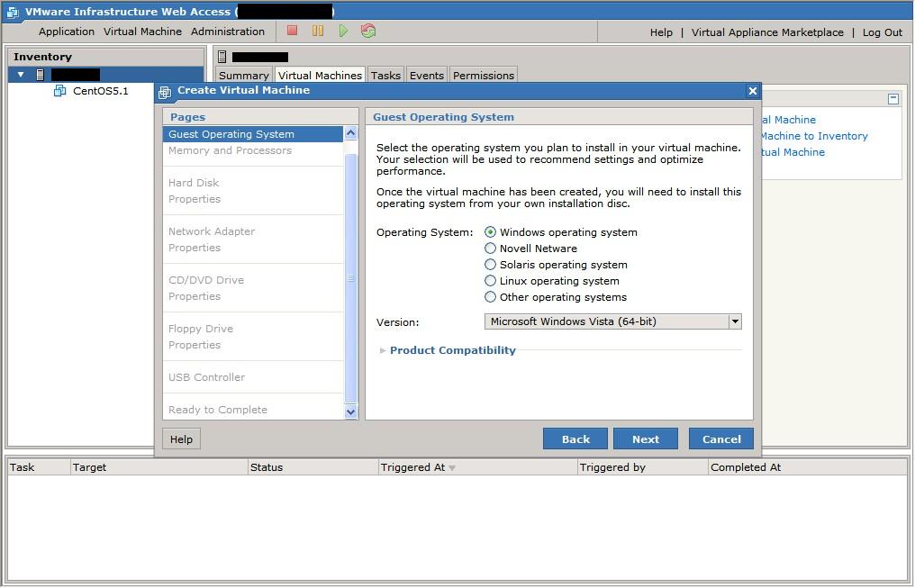Click the Pages list scrollbar thumb
Screen dimensions: 915x588
[x=350, y=279]
